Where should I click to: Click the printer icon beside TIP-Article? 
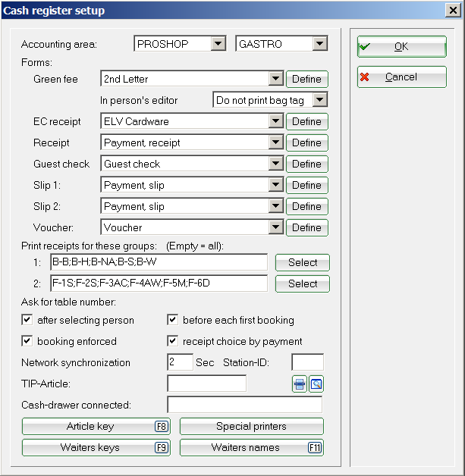300,384
